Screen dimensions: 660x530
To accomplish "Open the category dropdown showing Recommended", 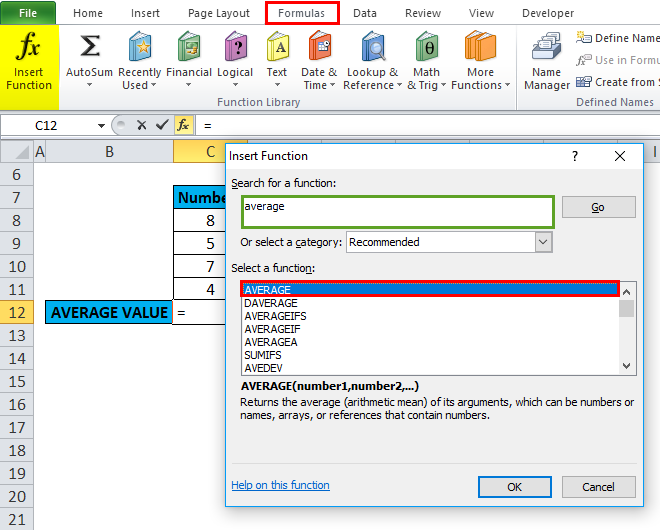I will 543,242.
